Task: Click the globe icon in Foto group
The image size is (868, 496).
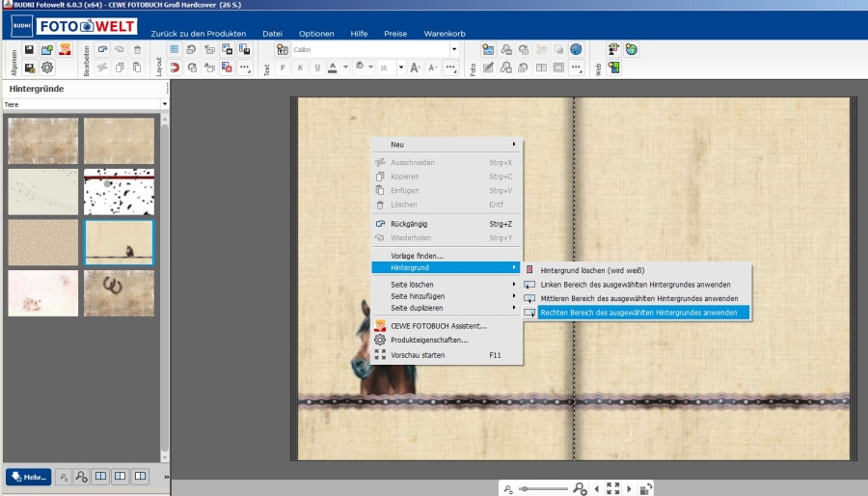Action: pos(576,50)
